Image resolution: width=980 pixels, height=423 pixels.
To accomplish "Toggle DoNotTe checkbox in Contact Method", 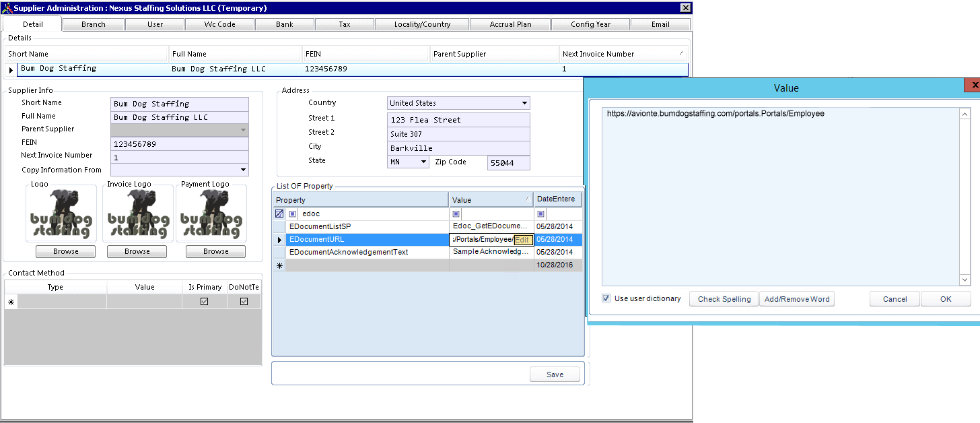I will click(244, 302).
